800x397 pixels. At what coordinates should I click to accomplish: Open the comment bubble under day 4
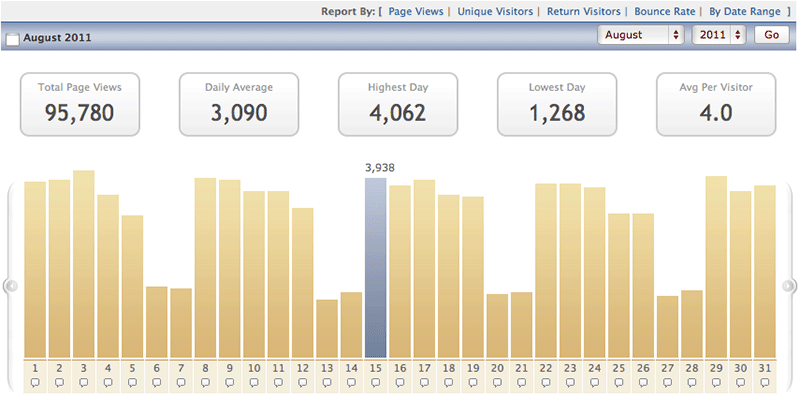click(108, 382)
